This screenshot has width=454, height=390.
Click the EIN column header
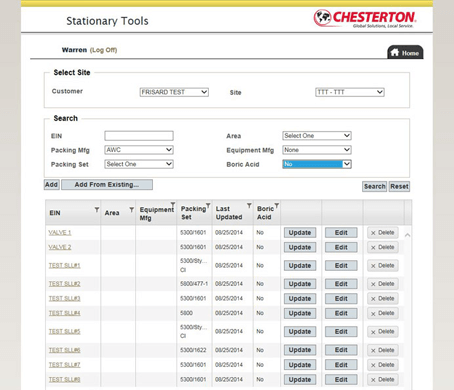point(55,213)
